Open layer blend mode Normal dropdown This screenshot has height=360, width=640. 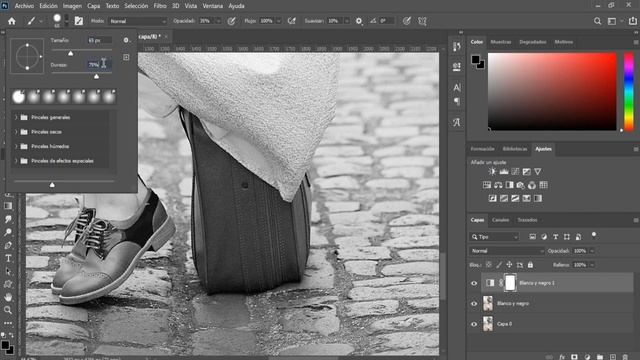point(507,251)
